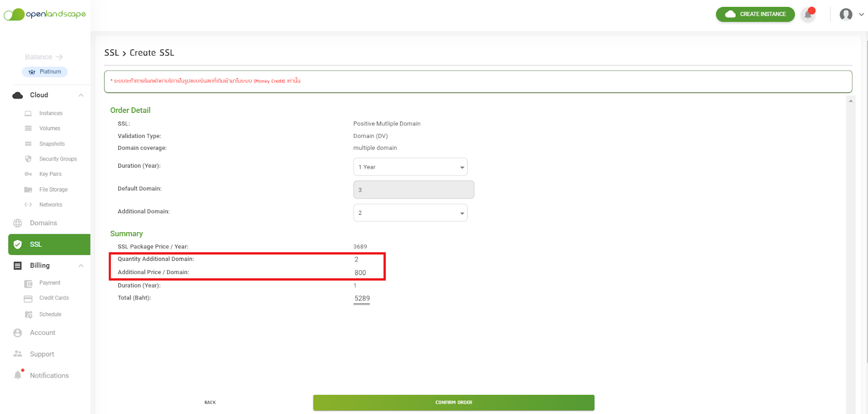Open the Duration (Year) dropdown
This screenshot has height=414, width=868.
click(410, 167)
